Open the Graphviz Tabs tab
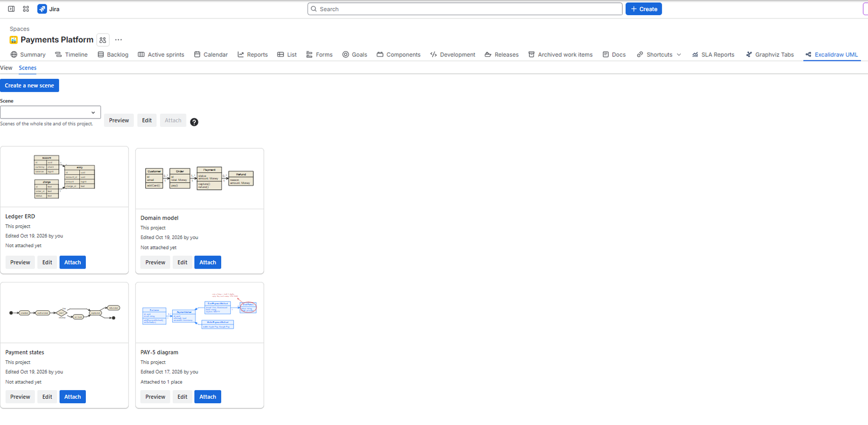Image resolution: width=868 pixels, height=425 pixels. click(x=770, y=55)
